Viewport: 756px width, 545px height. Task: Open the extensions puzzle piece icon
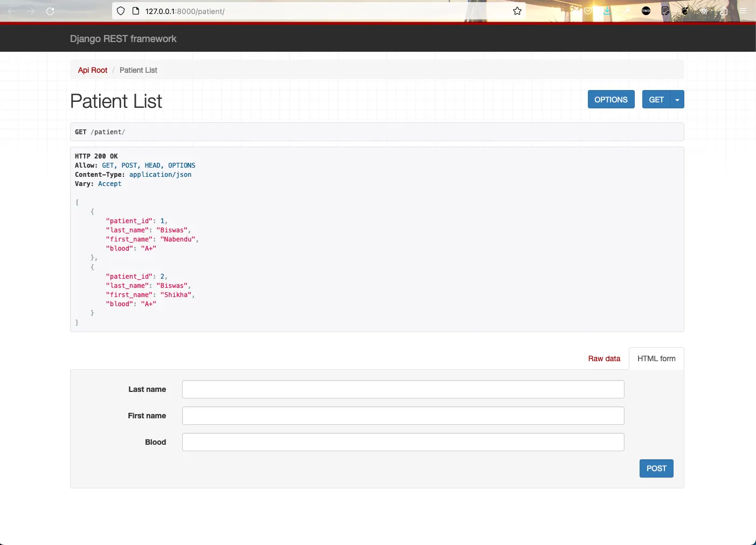click(724, 11)
